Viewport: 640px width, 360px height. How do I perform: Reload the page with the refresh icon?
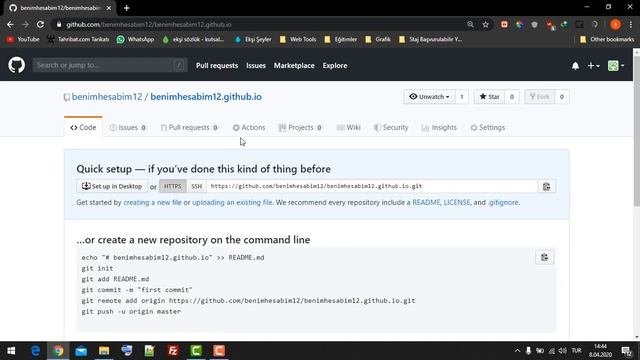[40, 24]
